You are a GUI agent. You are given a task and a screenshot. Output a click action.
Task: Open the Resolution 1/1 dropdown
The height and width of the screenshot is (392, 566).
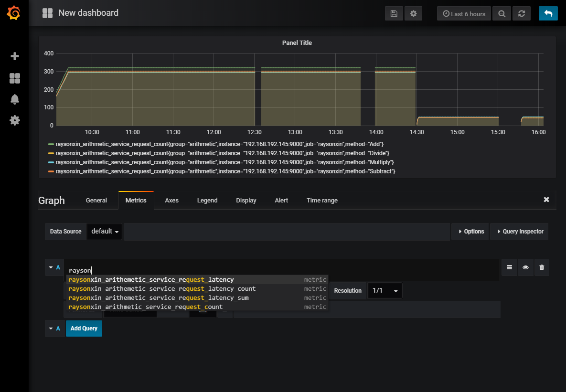[x=384, y=291]
